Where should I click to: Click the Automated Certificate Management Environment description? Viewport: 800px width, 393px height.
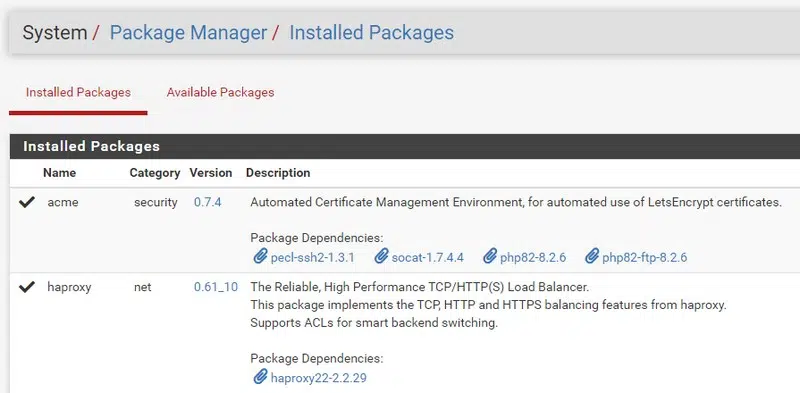(516, 203)
